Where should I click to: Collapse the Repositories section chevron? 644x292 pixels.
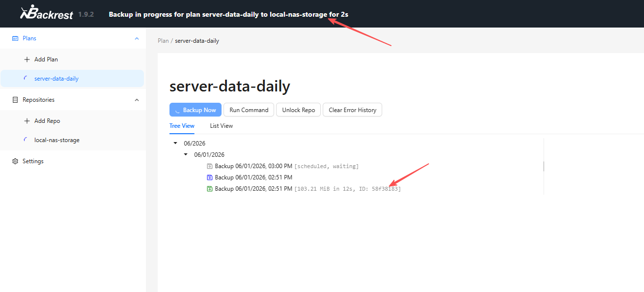(x=137, y=100)
